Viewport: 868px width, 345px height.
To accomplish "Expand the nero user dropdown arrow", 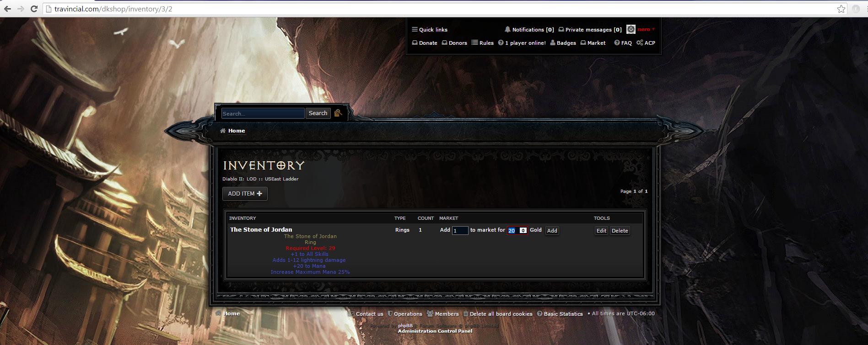I will click(653, 29).
